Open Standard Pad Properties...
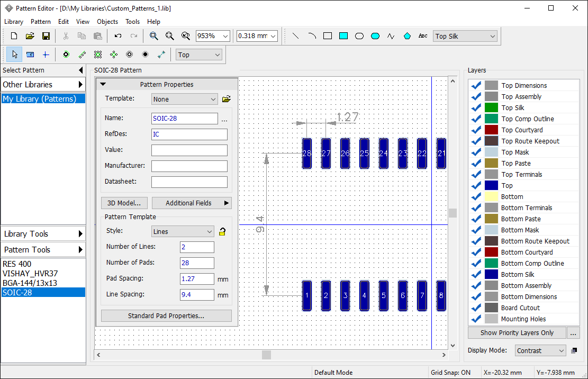The image size is (588, 379). pyautogui.click(x=166, y=316)
